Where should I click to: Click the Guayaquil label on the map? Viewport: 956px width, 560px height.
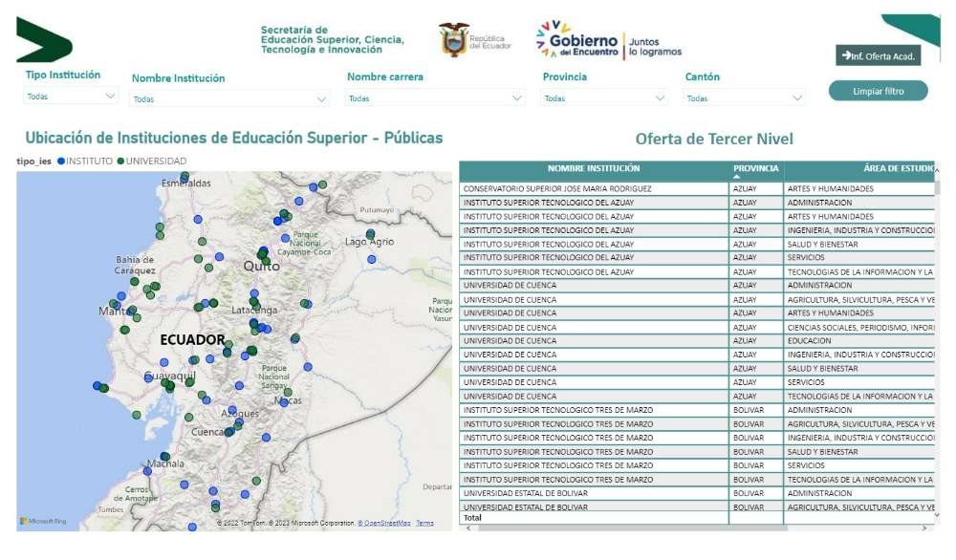[170, 376]
